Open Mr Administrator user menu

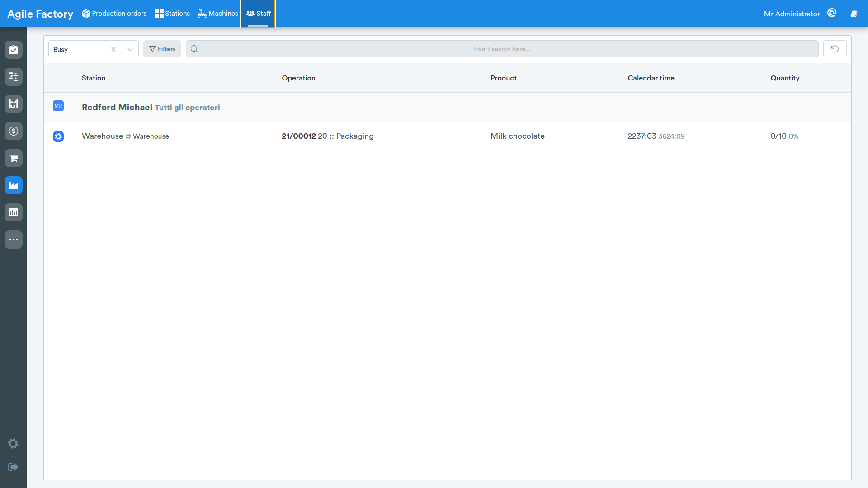point(792,14)
